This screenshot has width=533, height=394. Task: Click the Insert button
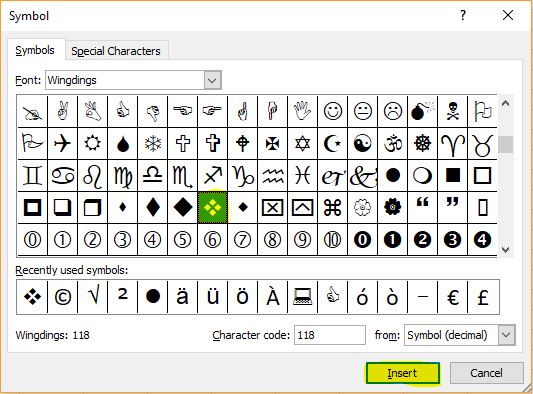[402, 373]
